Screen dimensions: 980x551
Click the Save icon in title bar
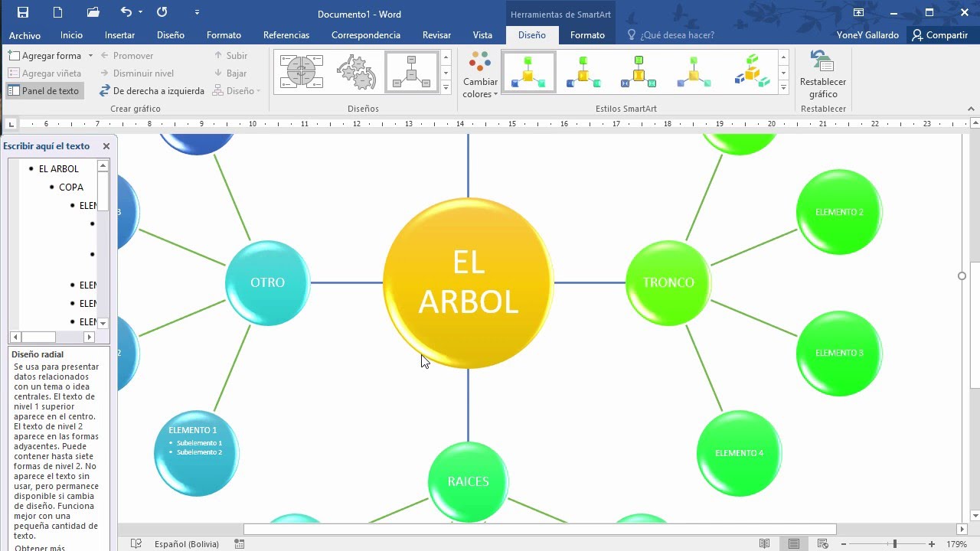22,12
